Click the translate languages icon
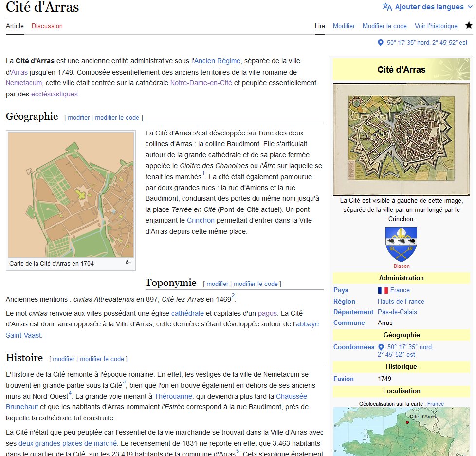 coord(387,7)
